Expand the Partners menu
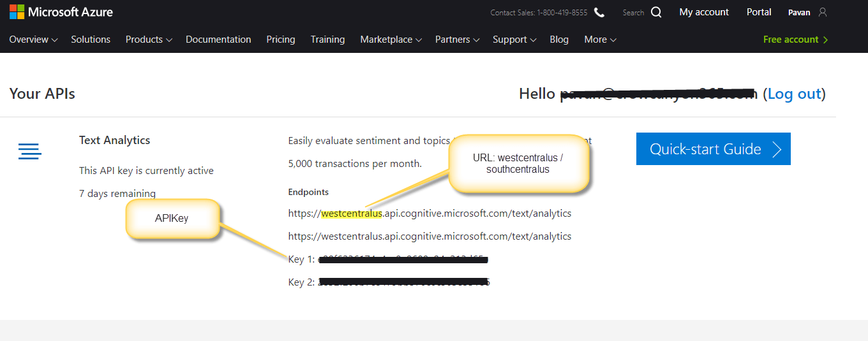868x341 pixels. (x=457, y=40)
